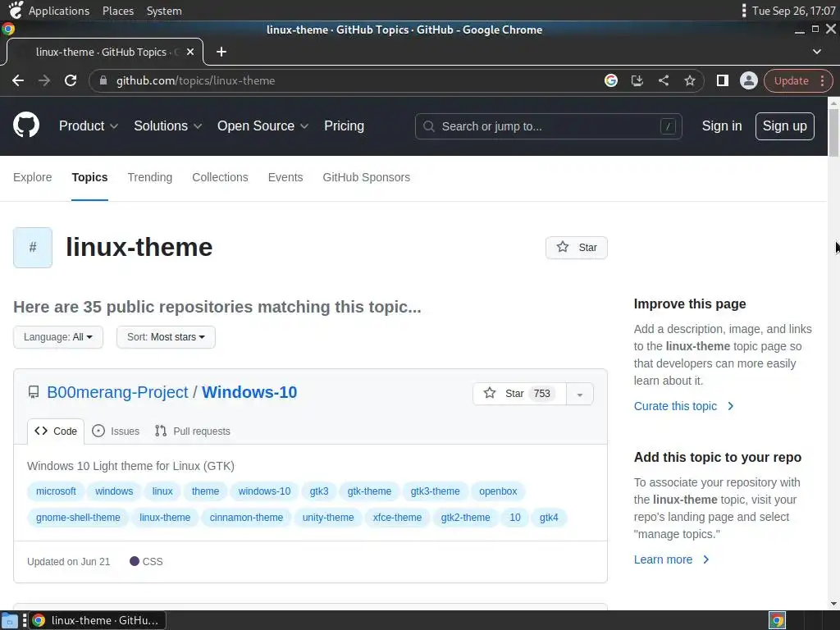Click the Learn more link
This screenshot has width=840, height=630.
click(x=671, y=559)
